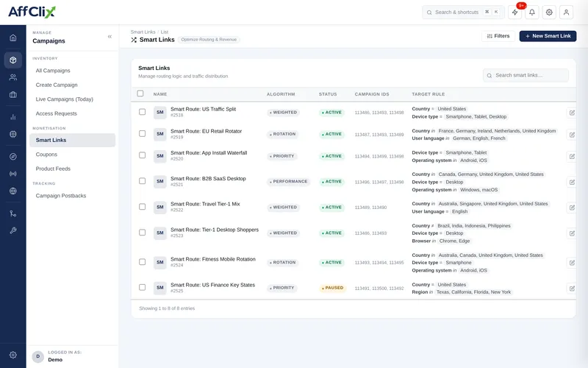
Task: Open the bar chart reports icon
Action: click(13, 117)
